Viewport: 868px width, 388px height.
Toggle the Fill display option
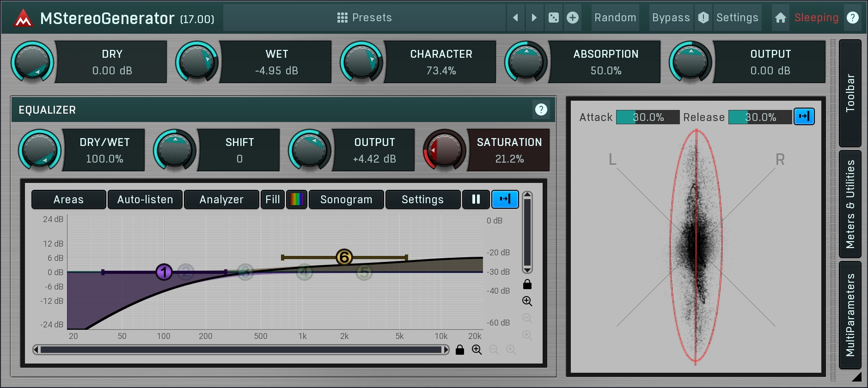pos(272,200)
